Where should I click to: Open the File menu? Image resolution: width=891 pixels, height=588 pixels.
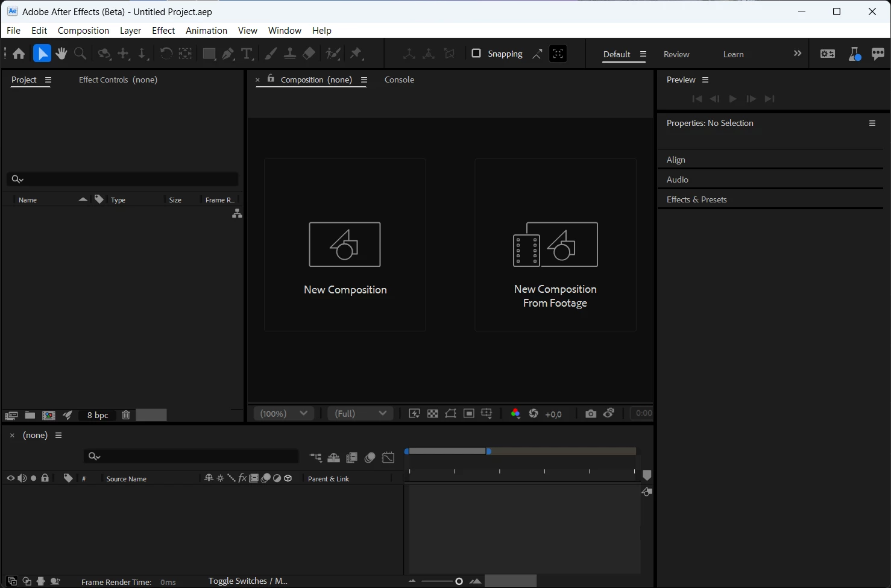(13, 30)
